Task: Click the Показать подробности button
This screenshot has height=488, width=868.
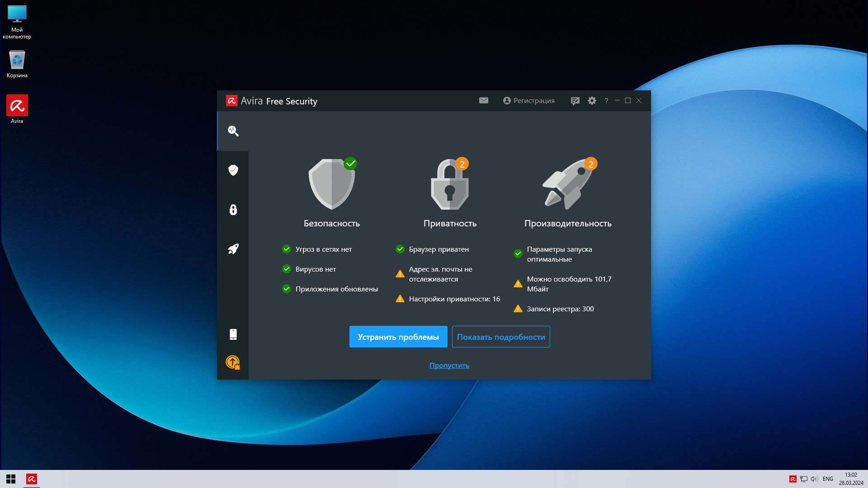Action: (x=501, y=337)
